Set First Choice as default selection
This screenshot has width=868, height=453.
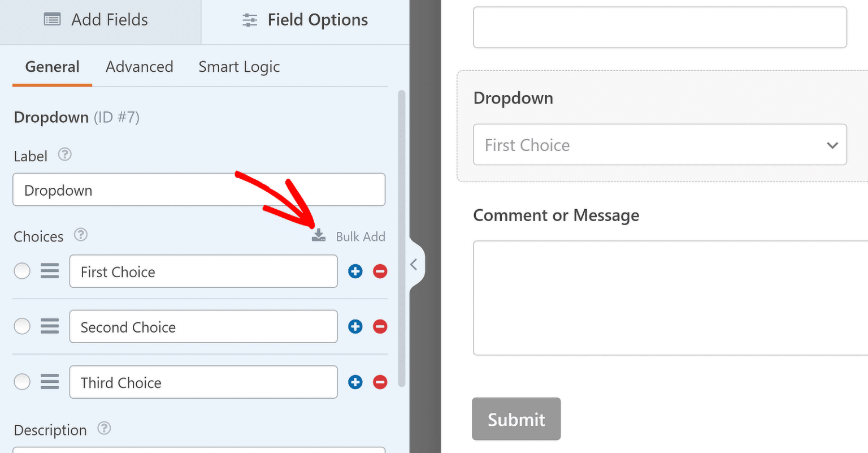pyautogui.click(x=22, y=271)
